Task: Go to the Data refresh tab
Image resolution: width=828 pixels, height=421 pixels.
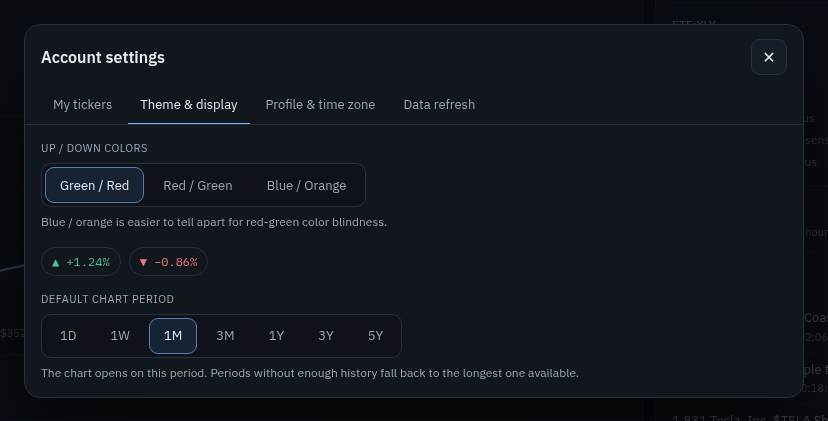Action: click(439, 105)
